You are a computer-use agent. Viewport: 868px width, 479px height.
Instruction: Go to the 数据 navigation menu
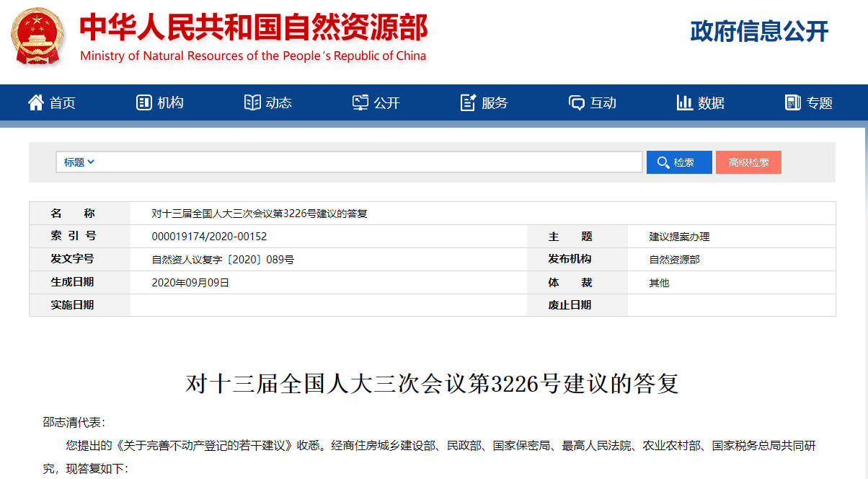pyautogui.click(x=711, y=103)
